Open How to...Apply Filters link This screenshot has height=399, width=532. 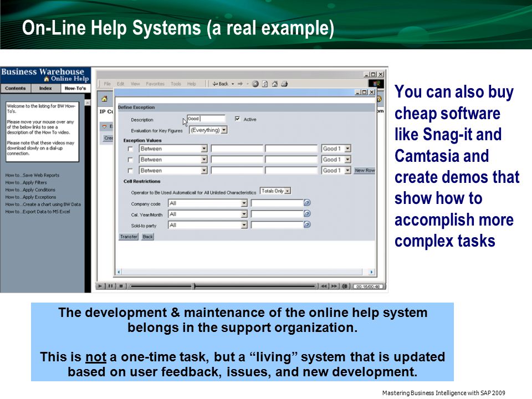click(x=26, y=182)
